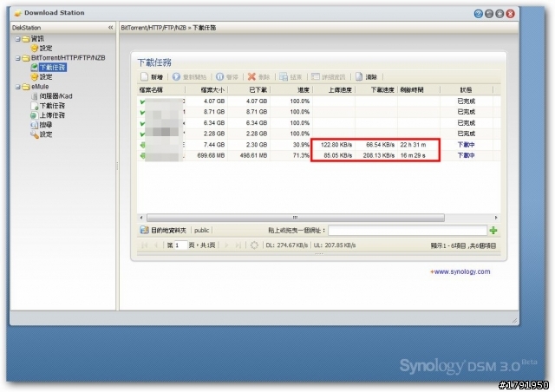The width and height of the screenshot is (555, 392).
Task: Select the 6.34 GB completed task row
Action: click(x=318, y=123)
